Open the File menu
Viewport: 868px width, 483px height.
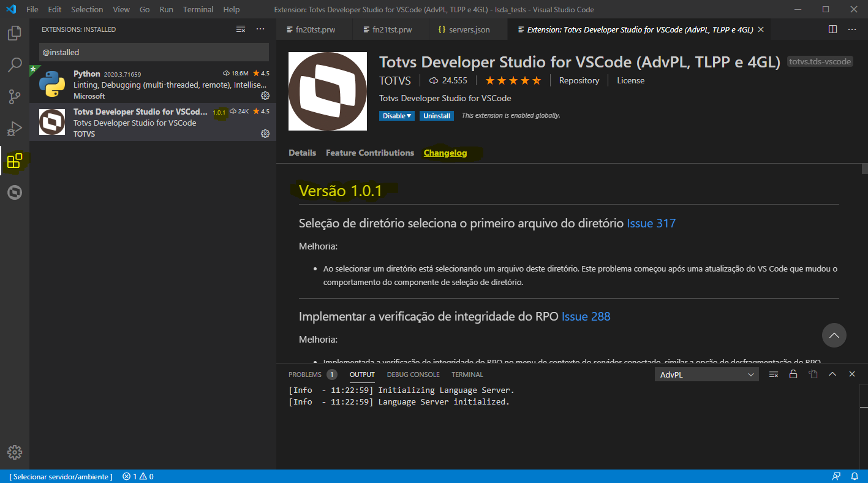point(32,10)
